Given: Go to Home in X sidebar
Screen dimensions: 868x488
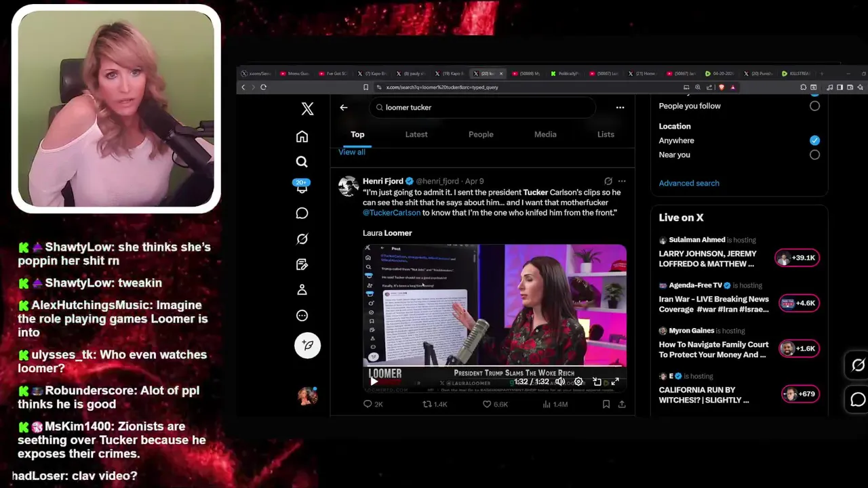Looking at the screenshot, I should click(302, 137).
